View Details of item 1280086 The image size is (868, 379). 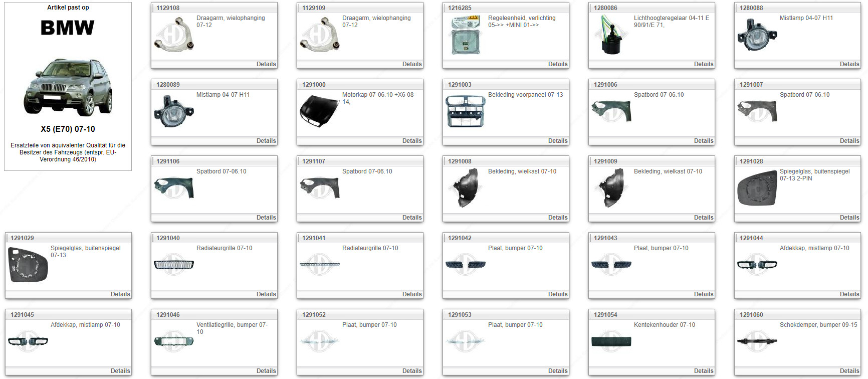pos(704,64)
